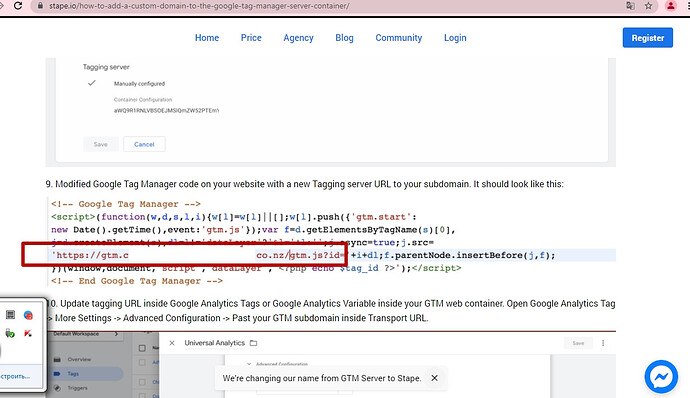Open the Agency nav link
The image size is (690, 398).
tap(298, 38)
